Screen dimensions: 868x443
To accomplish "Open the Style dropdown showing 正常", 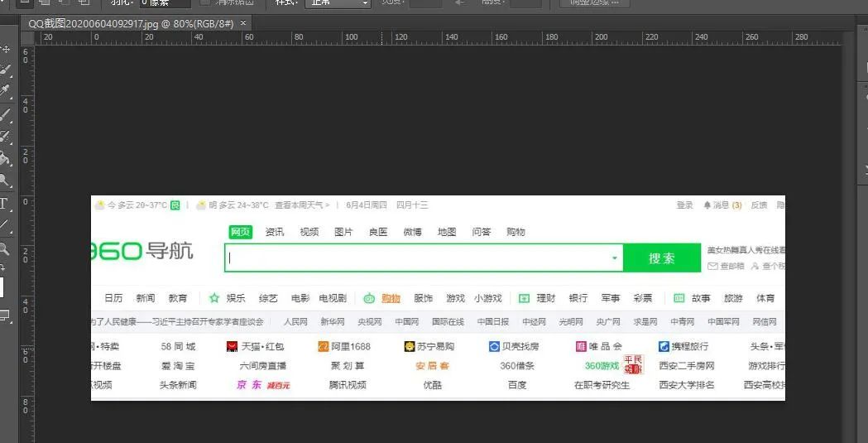I will (338, 2).
